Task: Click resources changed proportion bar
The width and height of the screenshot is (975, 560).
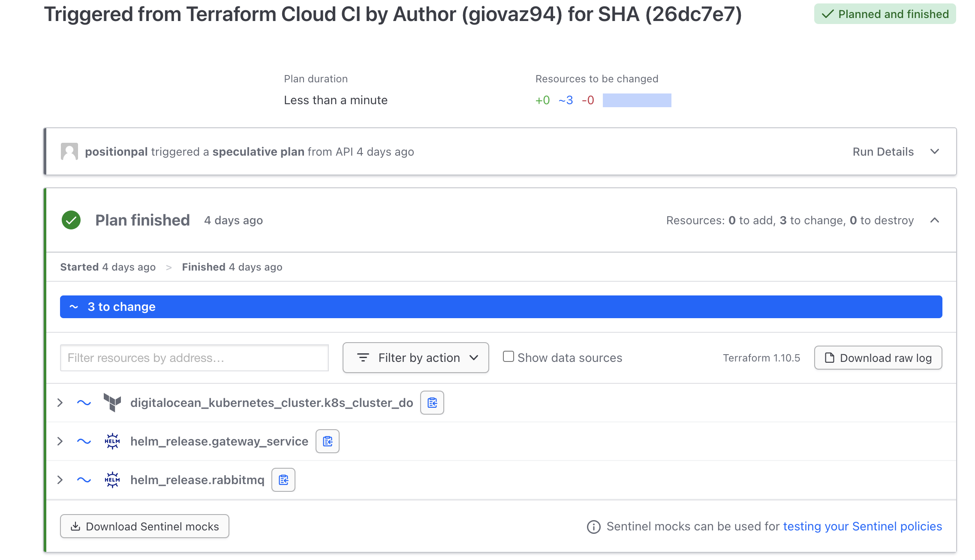Action: [x=637, y=100]
